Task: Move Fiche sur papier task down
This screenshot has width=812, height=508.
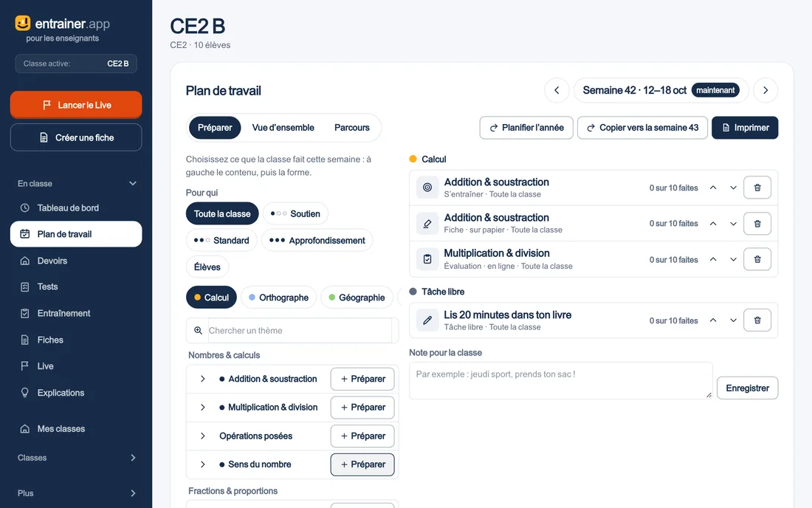Action: [733, 224]
